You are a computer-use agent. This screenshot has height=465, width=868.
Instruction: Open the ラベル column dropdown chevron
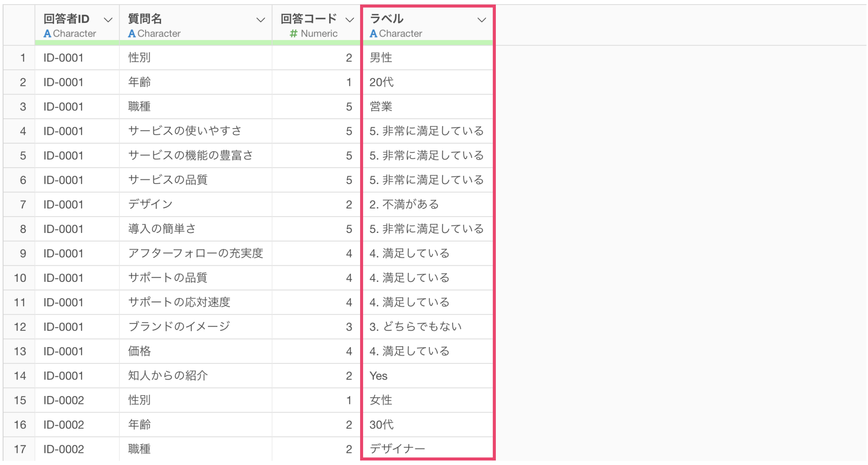click(x=482, y=20)
